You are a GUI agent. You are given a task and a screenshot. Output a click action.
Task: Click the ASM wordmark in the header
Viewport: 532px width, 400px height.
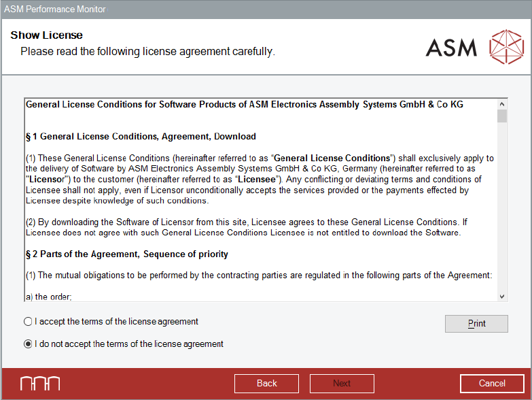[x=451, y=47]
